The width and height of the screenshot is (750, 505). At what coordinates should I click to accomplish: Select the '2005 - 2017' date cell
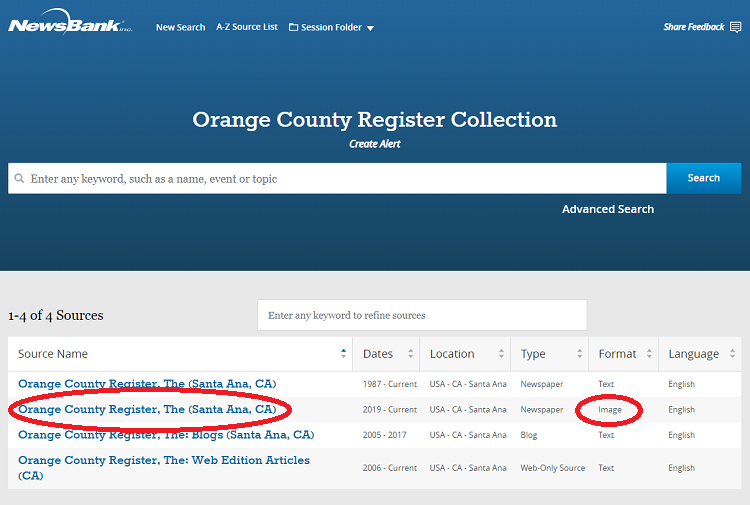tap(385, 435)
